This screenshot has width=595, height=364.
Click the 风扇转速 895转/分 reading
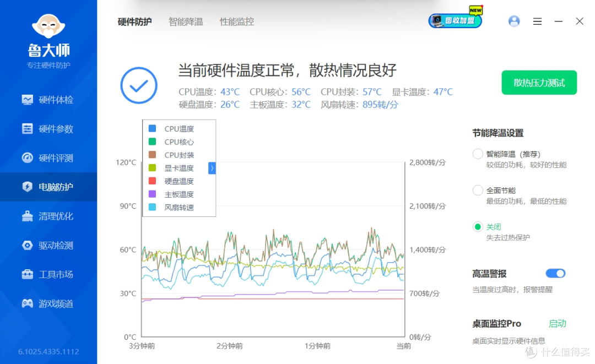pos(359,105)
